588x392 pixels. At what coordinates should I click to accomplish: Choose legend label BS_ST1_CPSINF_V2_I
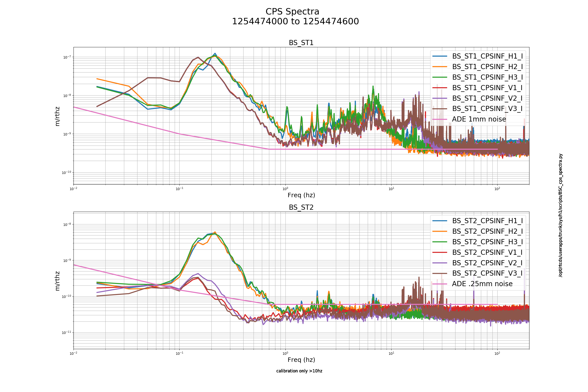(x=487, y=98)
